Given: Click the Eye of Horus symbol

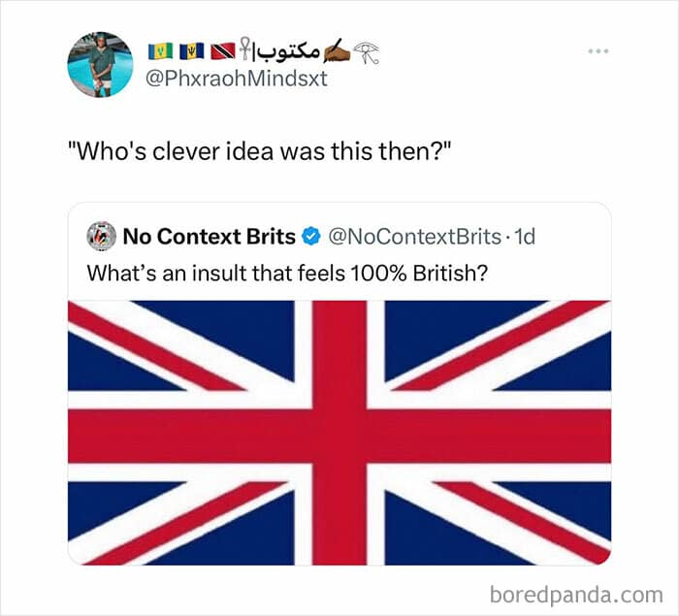Looking at the screenshot, I should (x=365, y=50).
